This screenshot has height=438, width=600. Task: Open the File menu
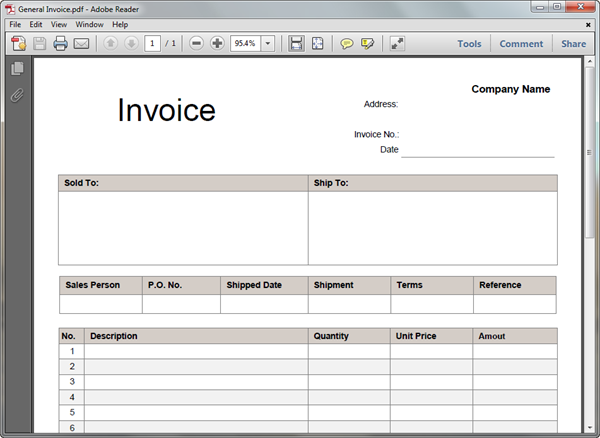tap(15, 24)
